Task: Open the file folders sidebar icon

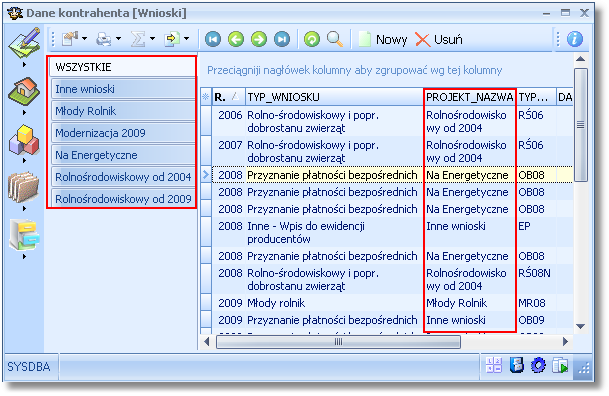Action: click(23, 187)
